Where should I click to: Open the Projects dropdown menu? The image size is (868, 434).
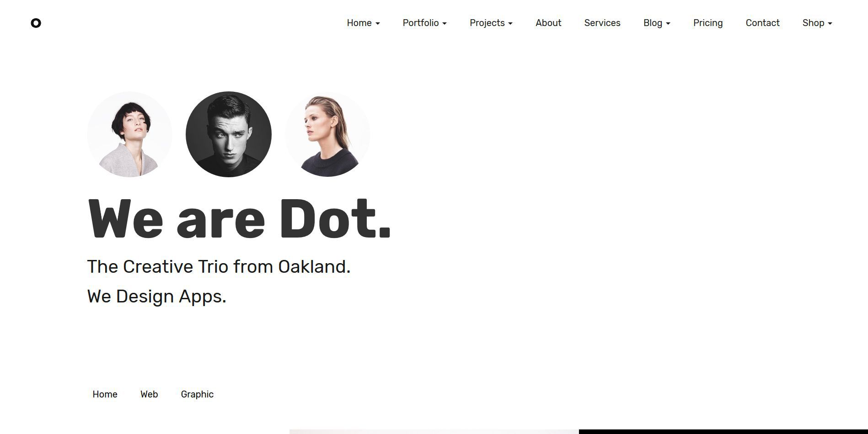click(x=491, y=23)
